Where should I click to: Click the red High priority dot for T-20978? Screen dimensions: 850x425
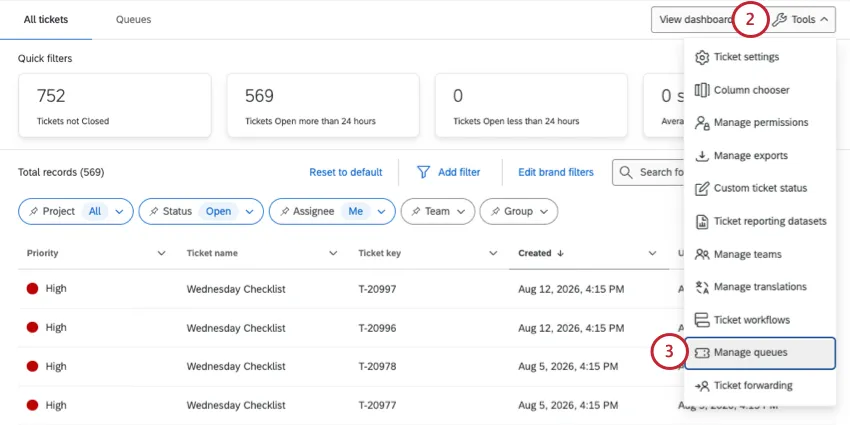click(x=33, y=366)
